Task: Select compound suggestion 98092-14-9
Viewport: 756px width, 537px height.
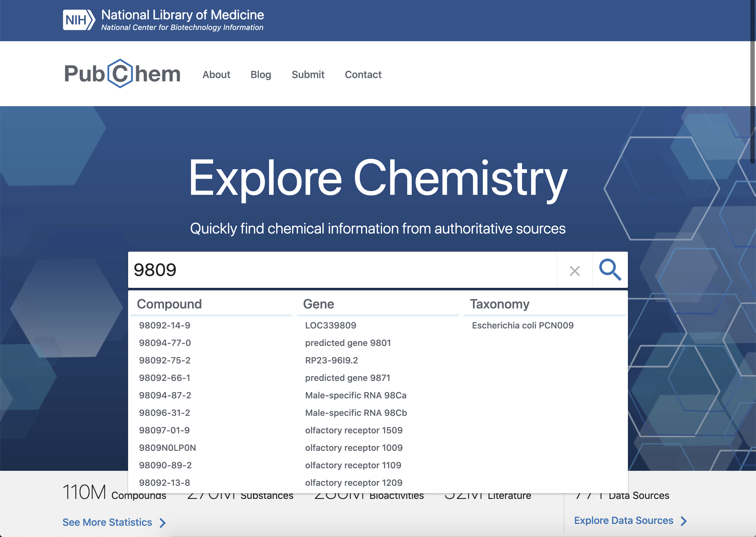Action: pos(165,325)
